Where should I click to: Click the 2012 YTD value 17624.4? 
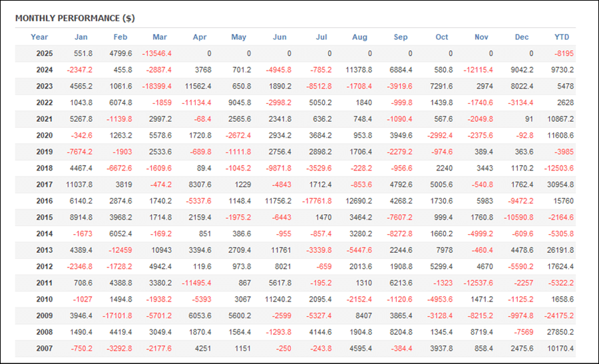click(x=560, y=267)
